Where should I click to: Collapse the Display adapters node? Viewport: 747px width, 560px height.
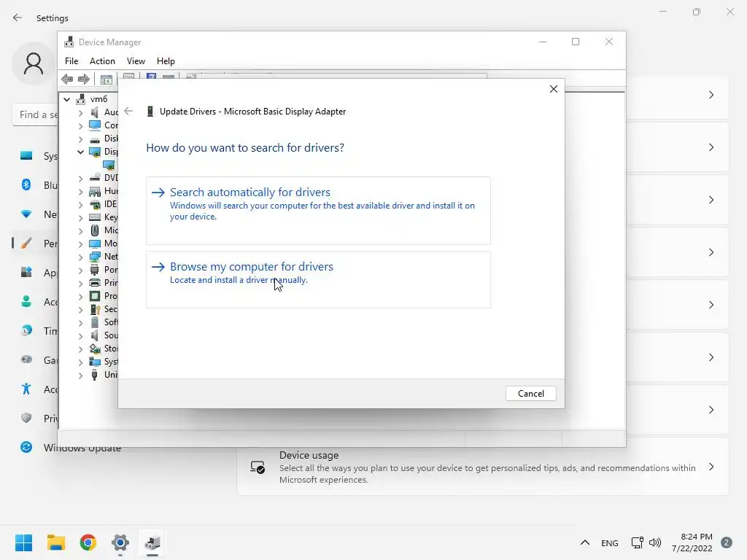point(80,152)
